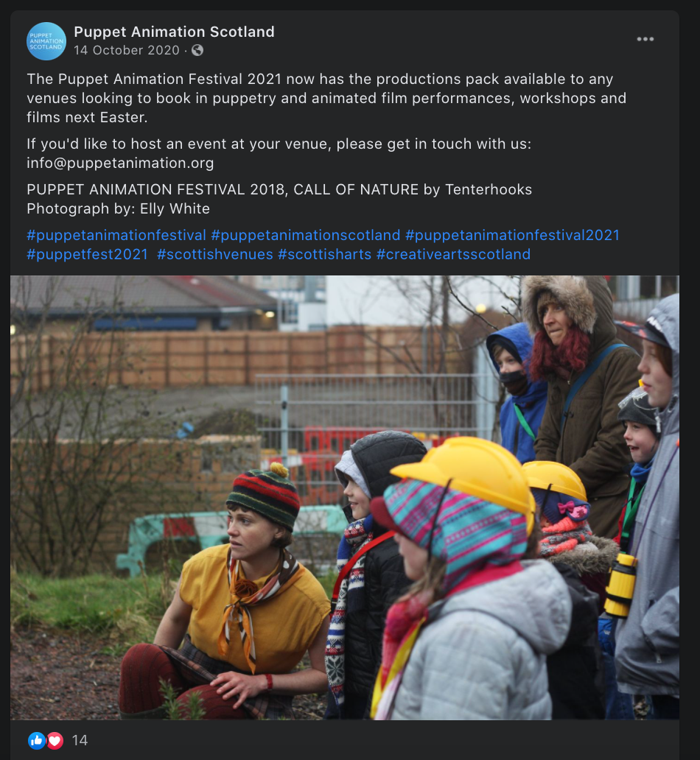Click the blue thumbs-up Like reaction icon

[x=36, y=740]
